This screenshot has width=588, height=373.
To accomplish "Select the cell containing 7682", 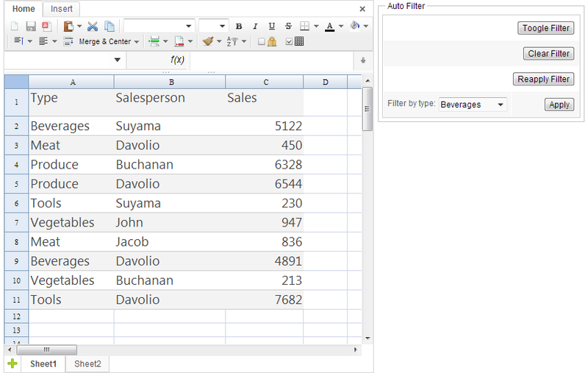I will point(265,300).
